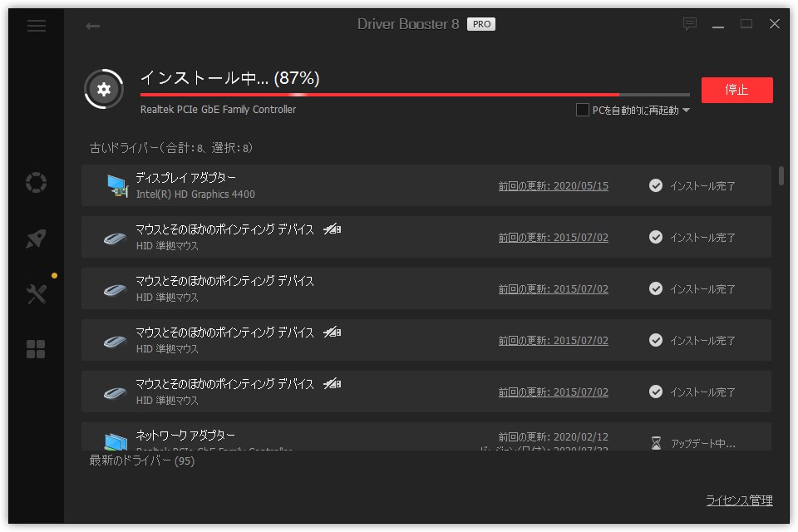Open the Tools wrench-and-screwdriver icon
This screenshot has width=798, height=532.
tap(36, 293)
